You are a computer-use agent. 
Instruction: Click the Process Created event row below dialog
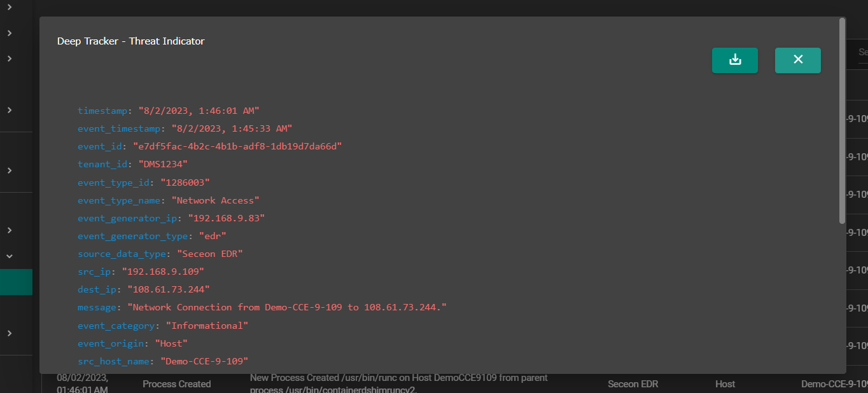(177, 384)
